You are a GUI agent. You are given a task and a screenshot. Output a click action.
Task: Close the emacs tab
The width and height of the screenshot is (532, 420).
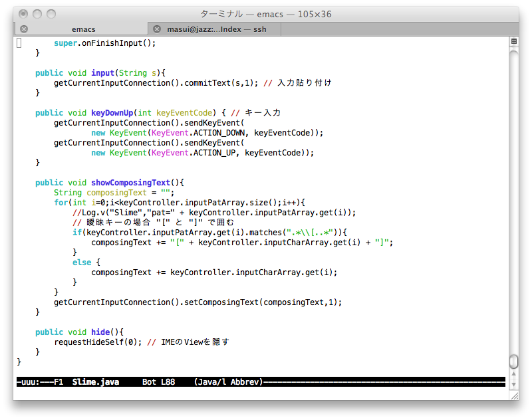[x=24, y=29]
